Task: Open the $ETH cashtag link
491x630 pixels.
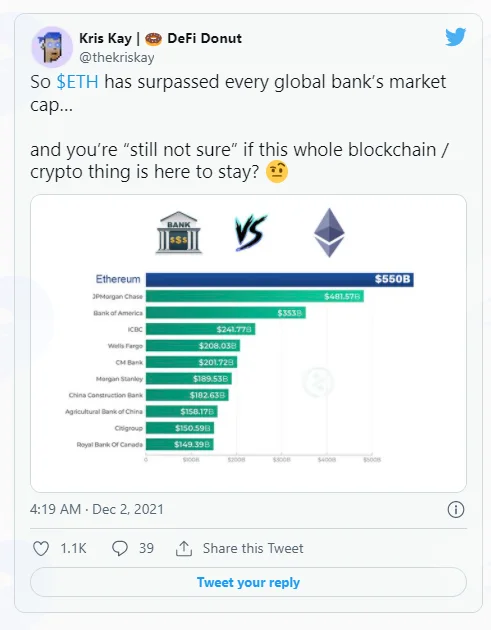Action: click(78, 82)
